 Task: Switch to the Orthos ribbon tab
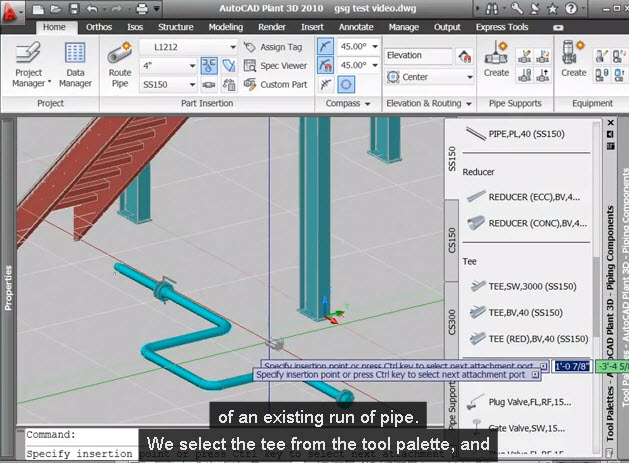[99, 27]
